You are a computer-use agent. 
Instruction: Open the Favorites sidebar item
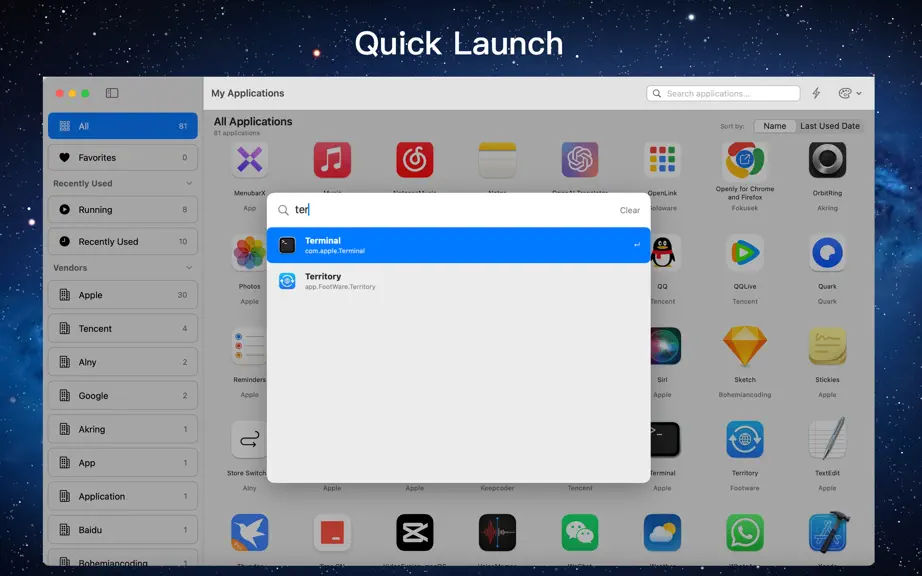(123, 158)
